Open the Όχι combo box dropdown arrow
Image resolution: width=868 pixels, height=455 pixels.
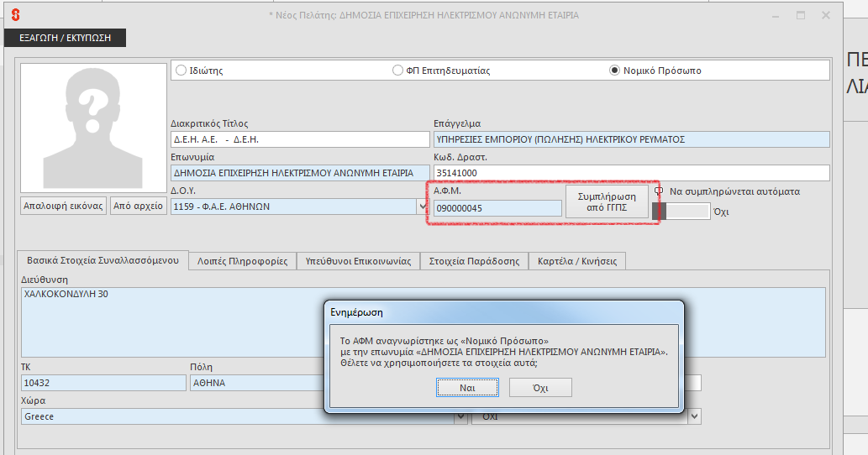point(695,417)
